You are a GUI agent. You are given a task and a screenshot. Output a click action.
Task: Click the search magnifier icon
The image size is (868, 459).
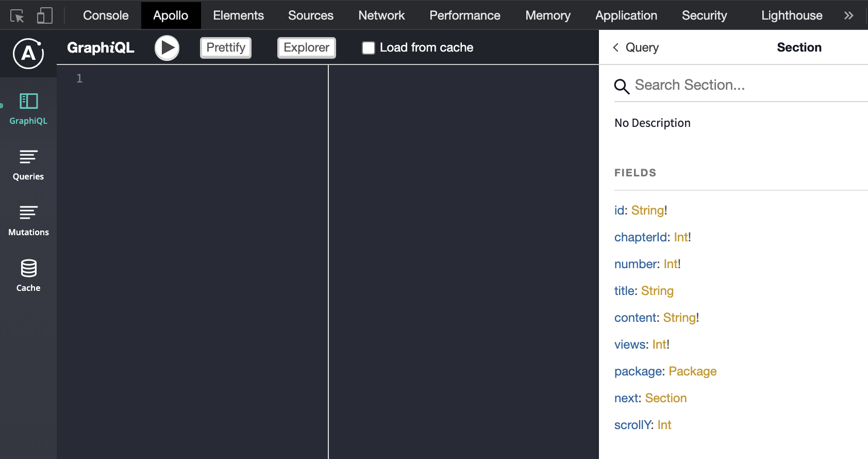(x=622, y=86)
